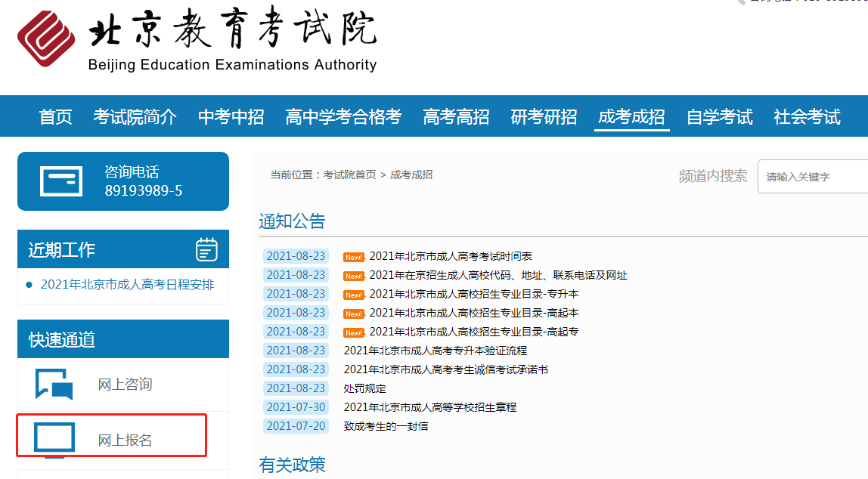Click New badge beside 专升本 catalog notice
Screen dimensions: 868x479
click(x=353, y=294)
